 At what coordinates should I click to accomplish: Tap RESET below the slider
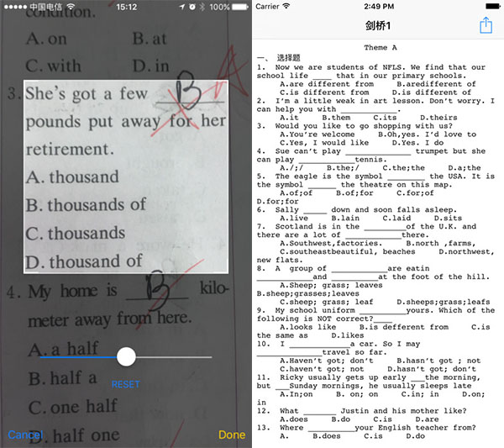[x=125, y=384]
